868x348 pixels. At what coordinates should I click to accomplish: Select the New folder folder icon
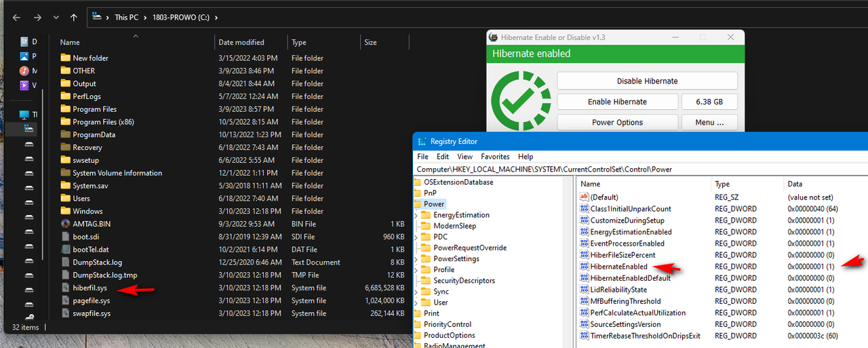[x=66, y=58]
